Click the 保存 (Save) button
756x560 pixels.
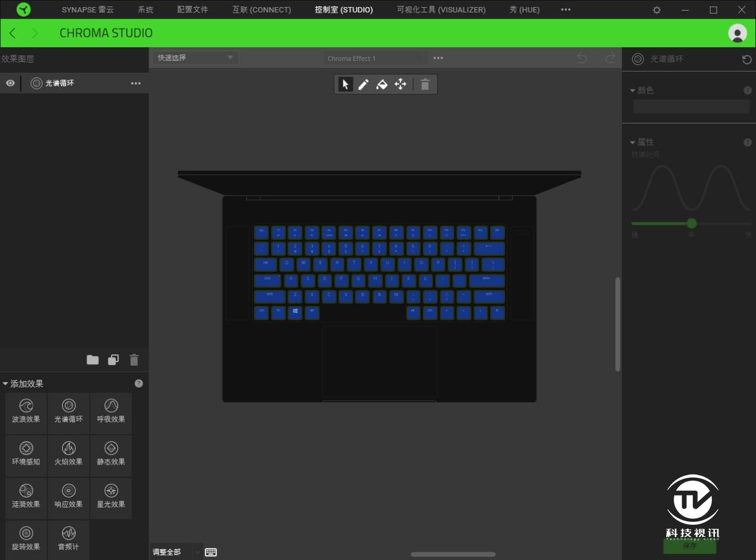(690, 546)
